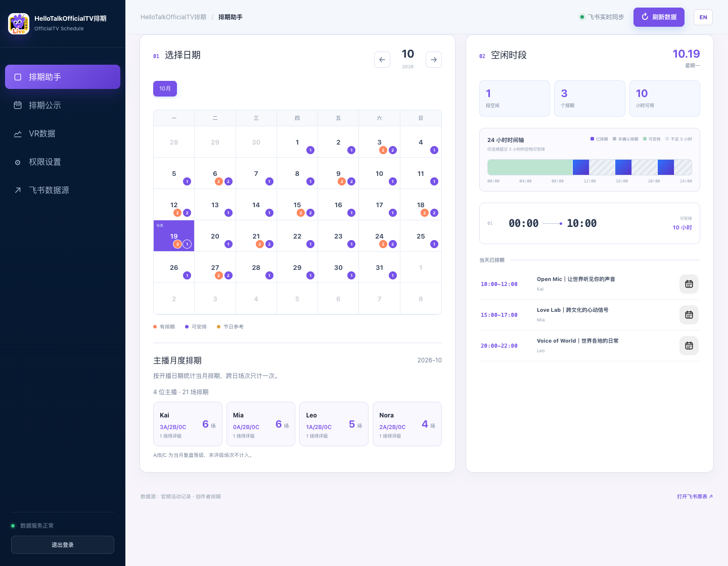Click the 飞书数据源 arrow sidebar icon

coord(18,190)
